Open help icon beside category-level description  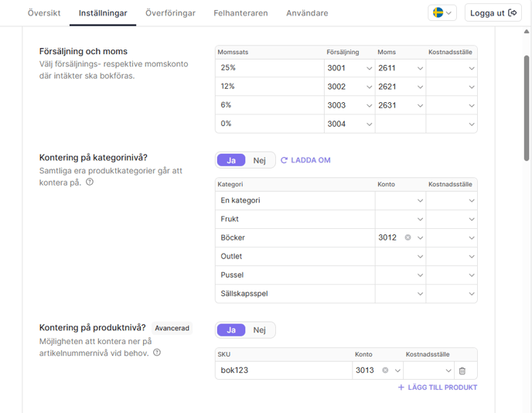(x=90, y=183)
